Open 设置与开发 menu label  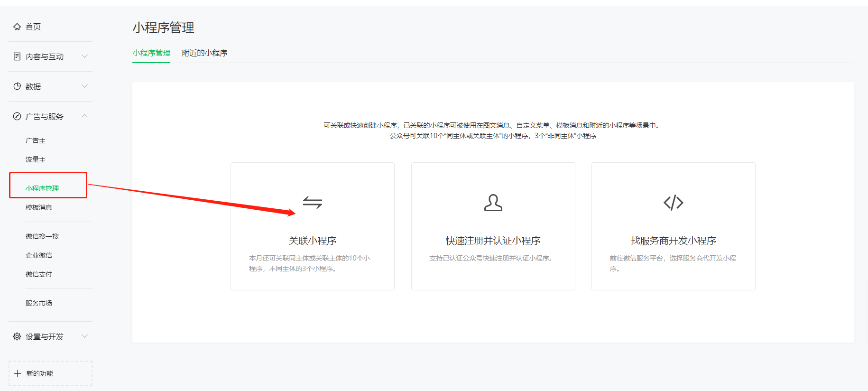tap(45, 336)
